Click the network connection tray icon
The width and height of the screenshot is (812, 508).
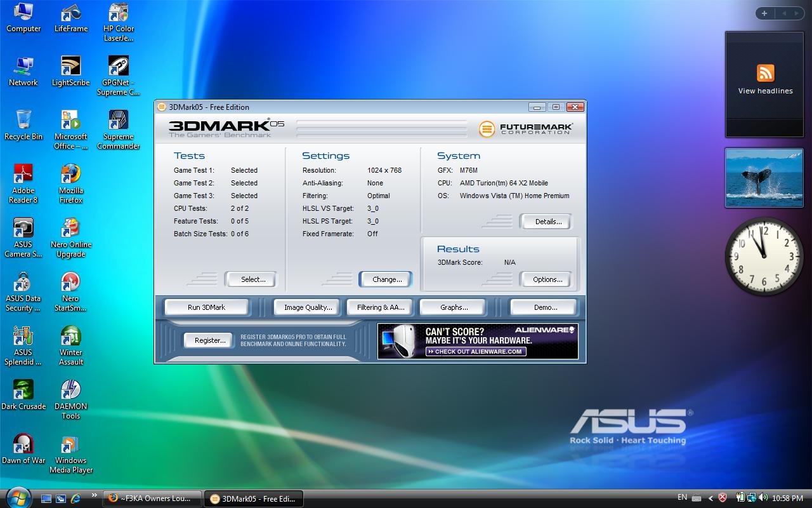pos(751,498)
